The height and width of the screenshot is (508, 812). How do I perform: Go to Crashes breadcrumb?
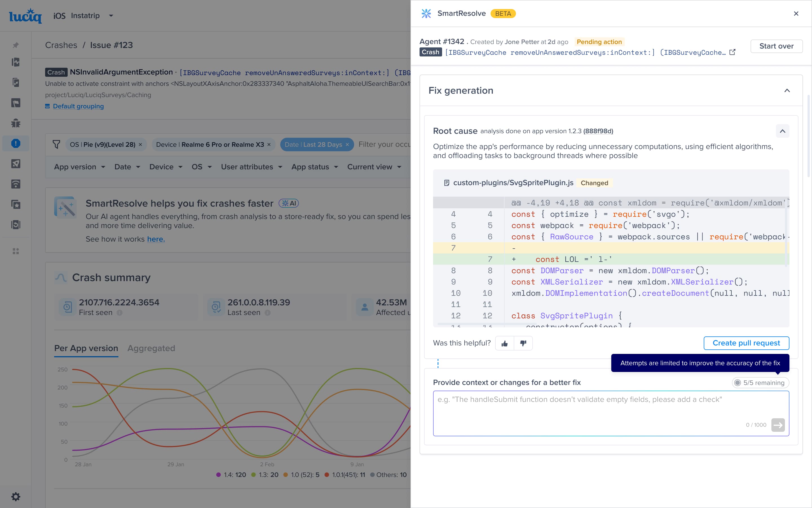tap(61, 45)
